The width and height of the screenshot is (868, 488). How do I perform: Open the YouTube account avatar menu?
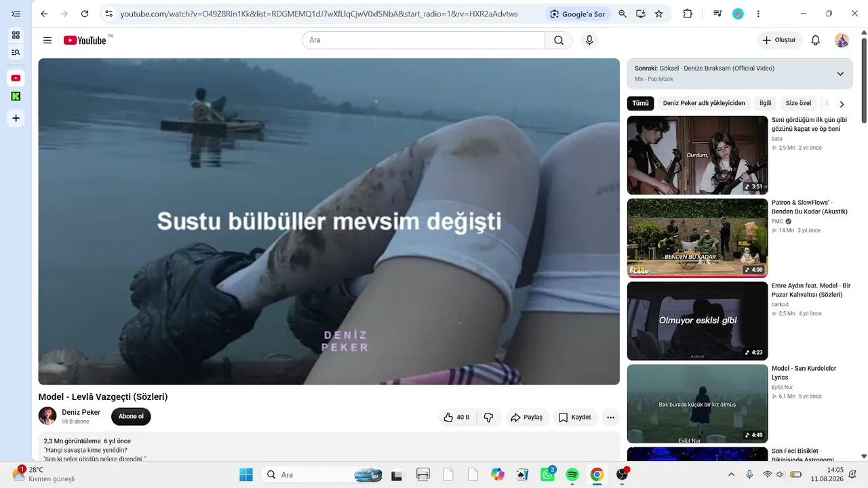(x=842, y=40)
